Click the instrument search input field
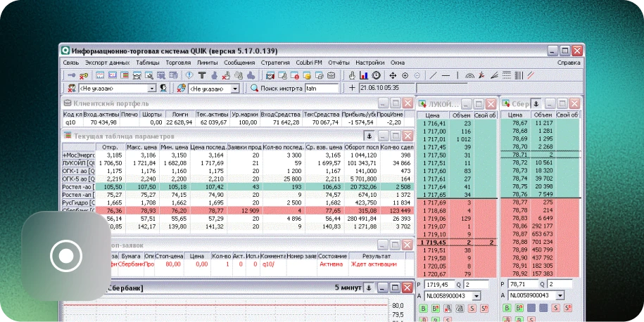This screenshot has width=644, height=322. (322, 89)
